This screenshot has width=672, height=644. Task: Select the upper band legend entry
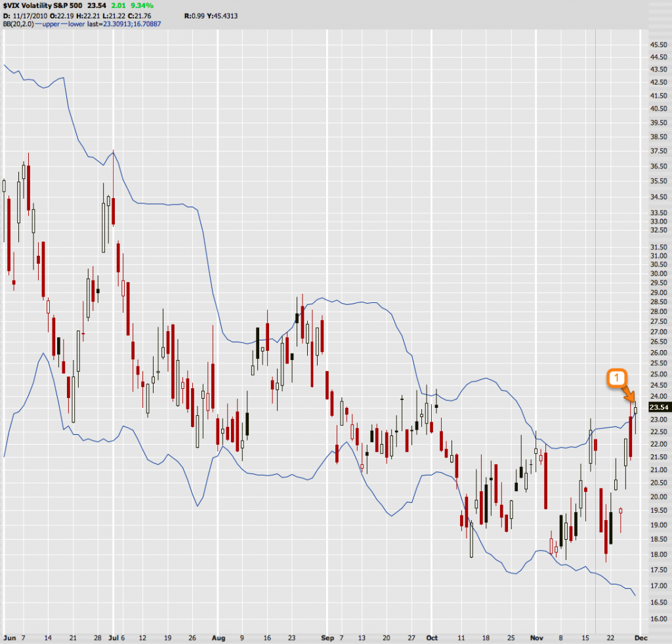52,24
